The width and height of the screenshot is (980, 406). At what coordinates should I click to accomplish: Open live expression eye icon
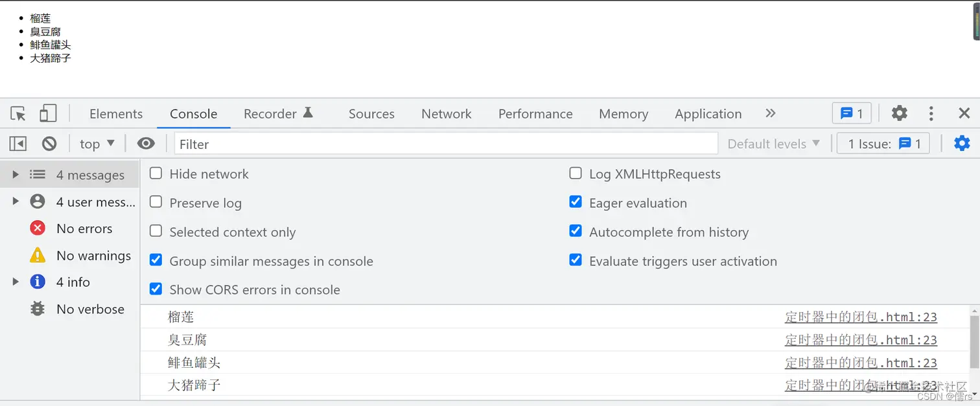tap(146, 144)
